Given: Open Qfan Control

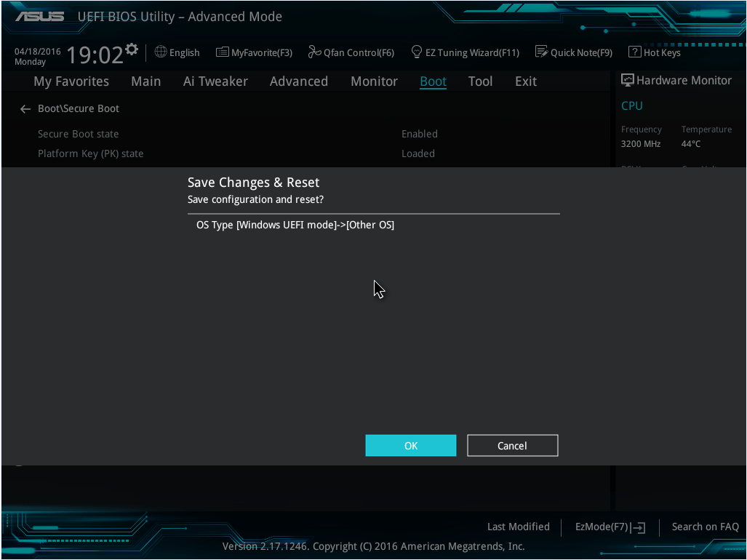Looking at the screenshot, I should (351, 52).
